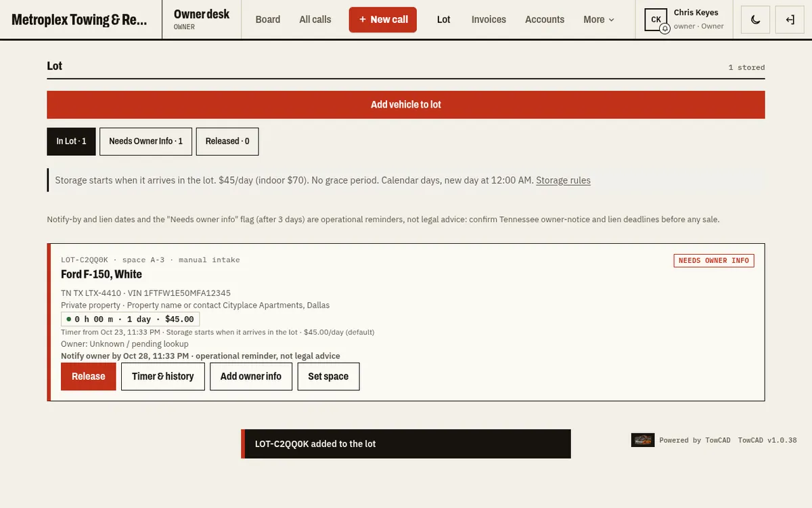Switch to Needs Owner Info tab
This screenshot has height=508, width=812.
pos(146,142)
